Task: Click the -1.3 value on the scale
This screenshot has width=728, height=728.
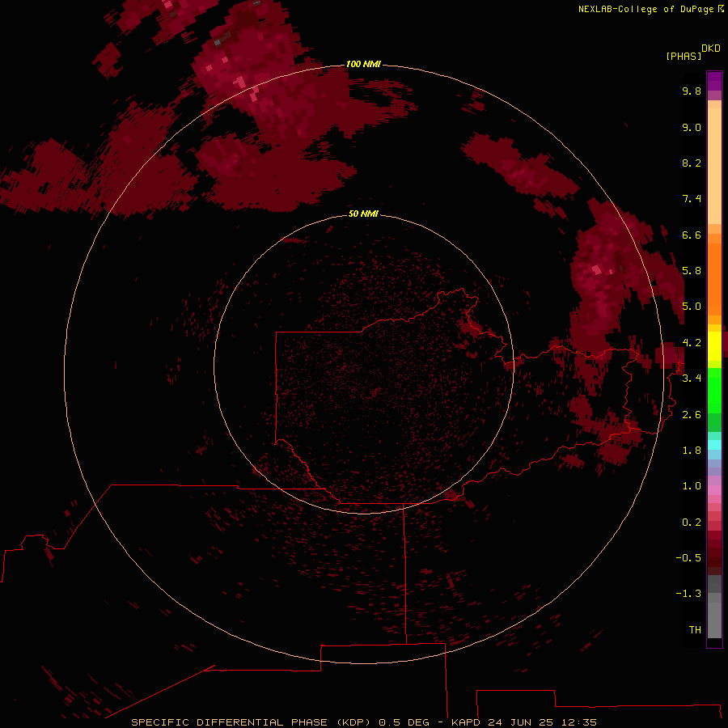Action: pos(688,594)
